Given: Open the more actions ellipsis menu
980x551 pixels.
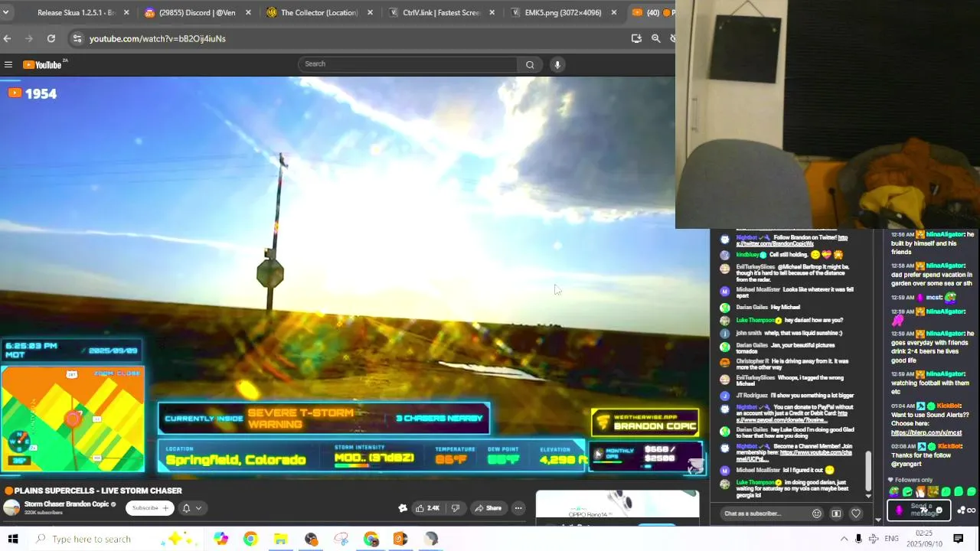Looking at the screenshot, I should tap(518, 508).
